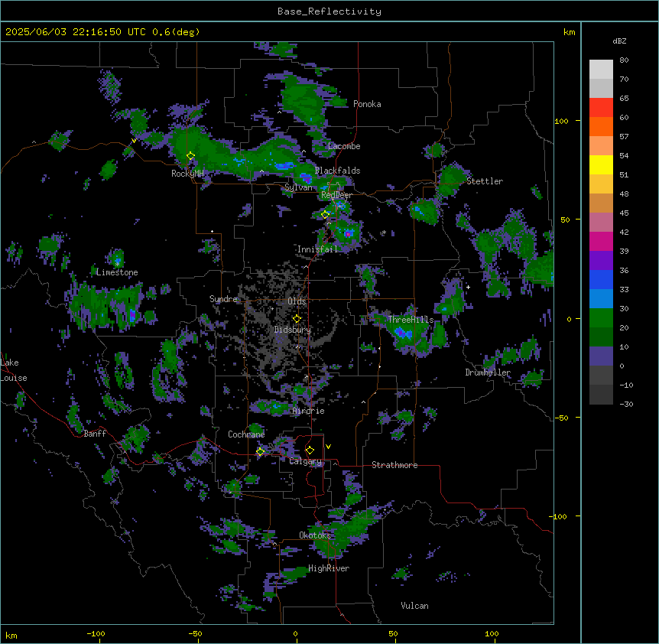
Task: Click the Didsbury city label
Action: [293, 330]
